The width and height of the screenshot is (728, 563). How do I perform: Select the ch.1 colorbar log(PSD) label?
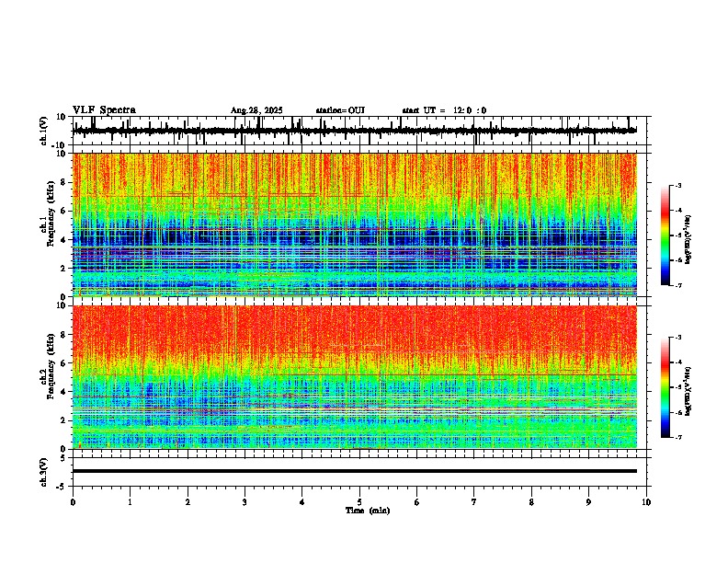point(688,240)
